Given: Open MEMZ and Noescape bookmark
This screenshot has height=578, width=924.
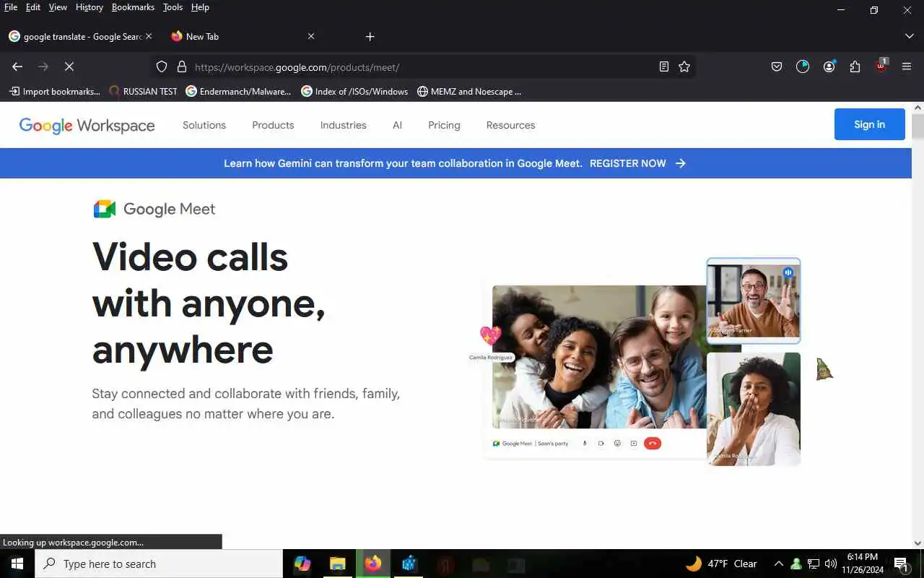Looking at the screenshot, I should (469, 92).
